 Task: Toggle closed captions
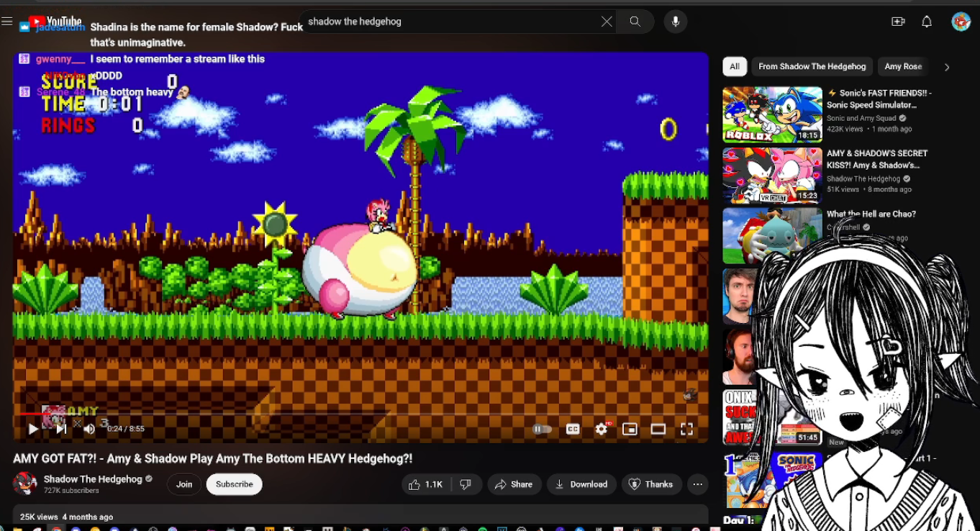click(x=573, y=429)
